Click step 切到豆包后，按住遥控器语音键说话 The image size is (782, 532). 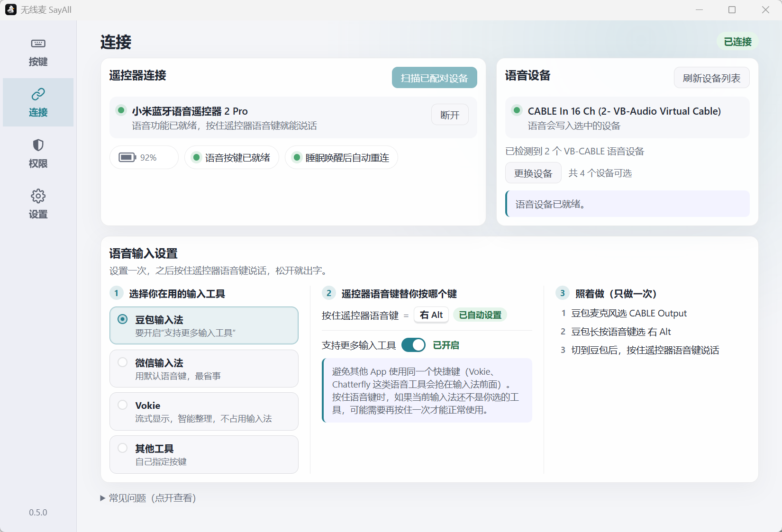(645, 350)
